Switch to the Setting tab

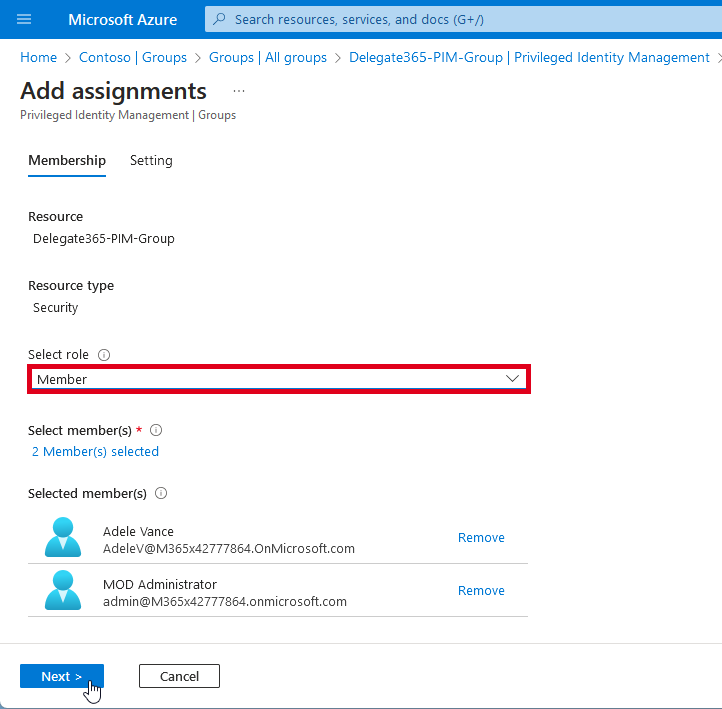pos(151,161)
